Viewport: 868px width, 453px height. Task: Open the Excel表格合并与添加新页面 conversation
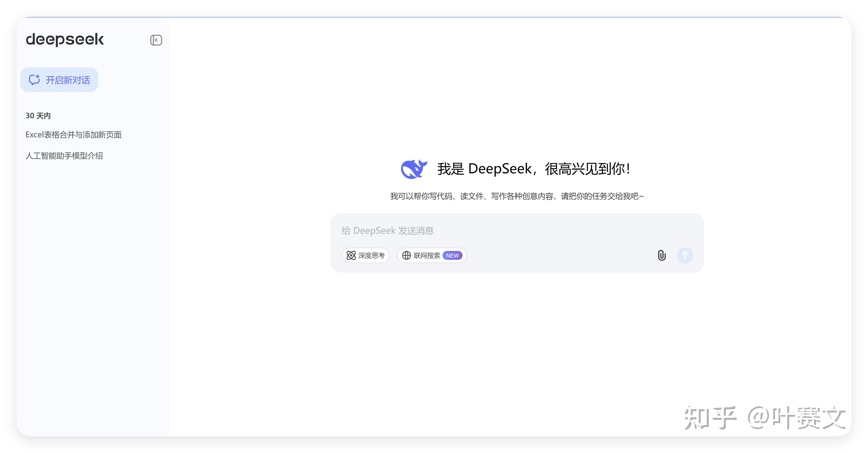pyautogui.click(x=73, y=135)
